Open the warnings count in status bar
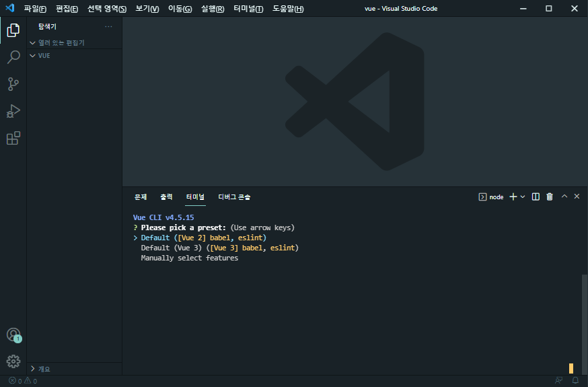The image size is (588, 387). 31,381
